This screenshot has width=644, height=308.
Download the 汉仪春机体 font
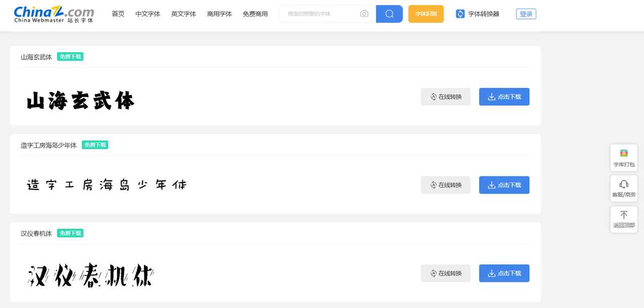pos(504,273)
